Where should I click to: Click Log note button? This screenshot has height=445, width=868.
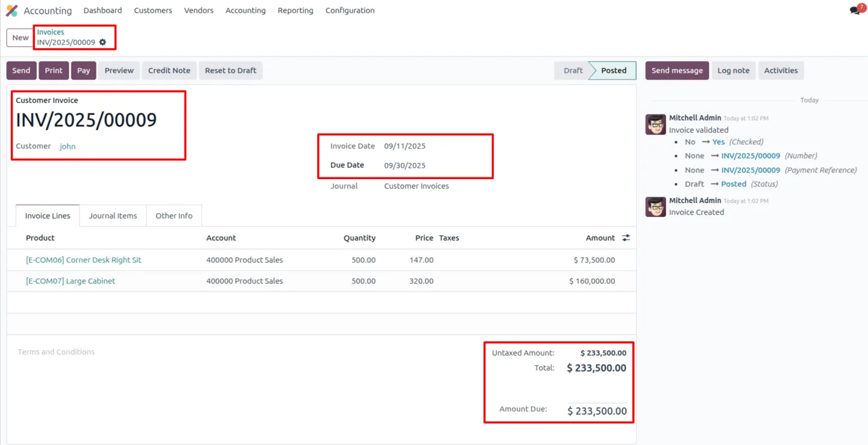coord(734,71)
